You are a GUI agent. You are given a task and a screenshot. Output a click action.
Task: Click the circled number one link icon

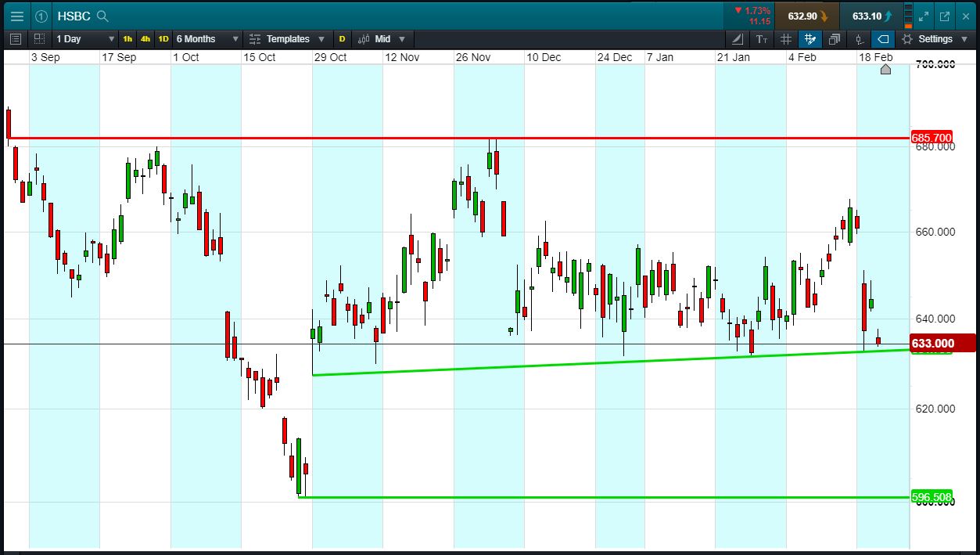(41, 16)
